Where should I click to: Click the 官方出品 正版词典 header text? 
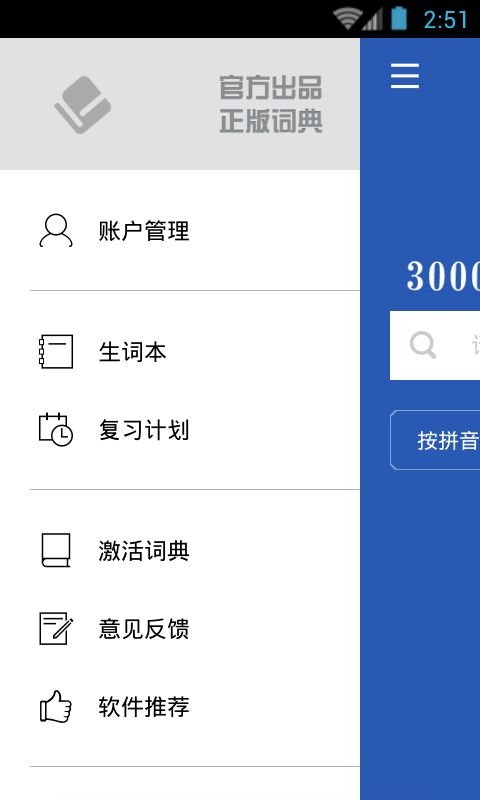coord(271,105)
